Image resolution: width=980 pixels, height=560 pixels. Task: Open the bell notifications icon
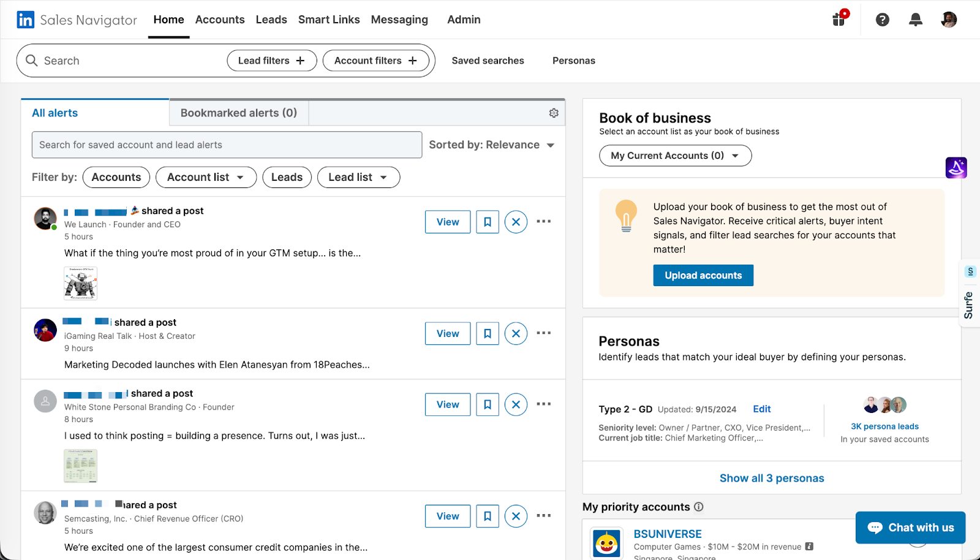915,20
